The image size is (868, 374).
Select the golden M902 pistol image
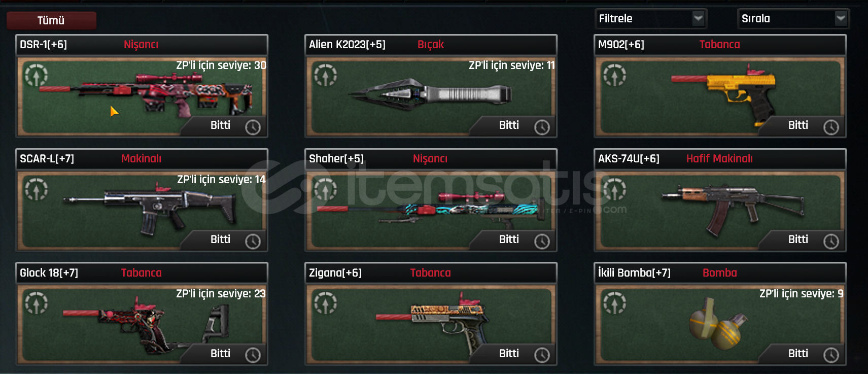tap(724, 95)
